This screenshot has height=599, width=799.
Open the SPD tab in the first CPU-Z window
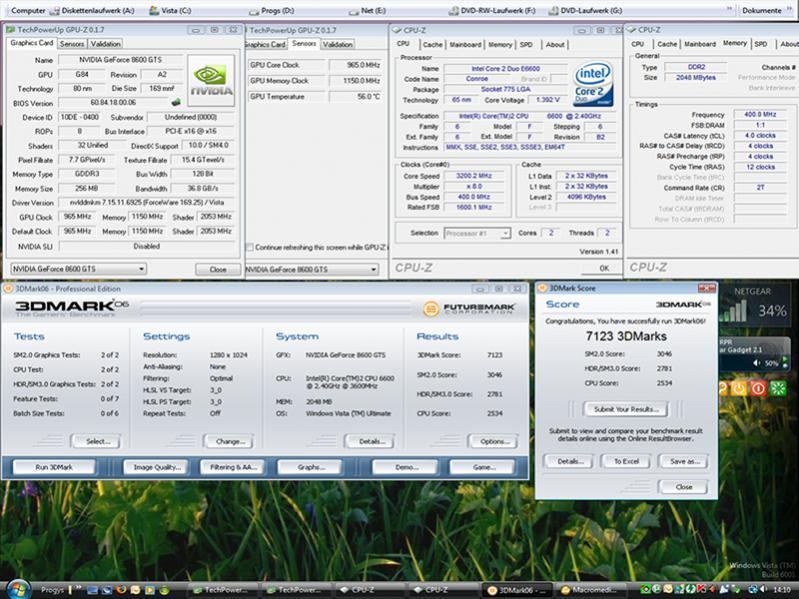[x=526, y=44]
